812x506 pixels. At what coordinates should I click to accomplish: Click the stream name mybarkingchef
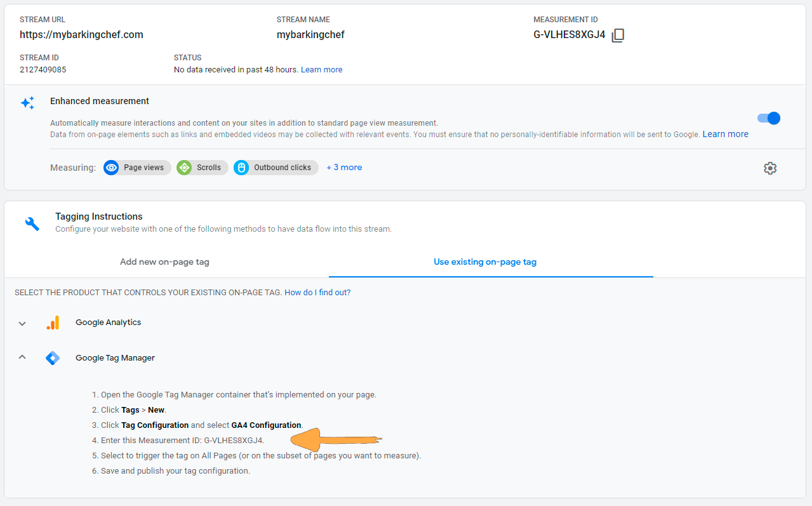click(x=310, y=35)
